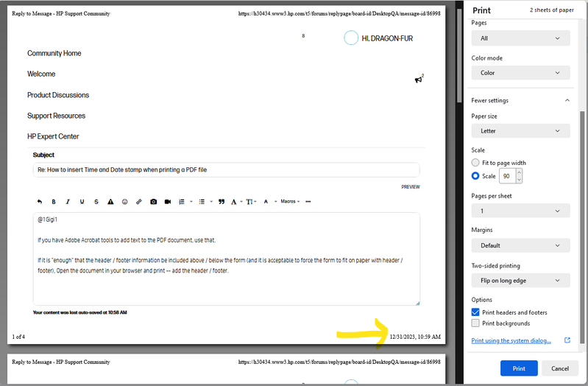This screenshot has width=588, height=386.
Task: Toggle strikethrough formatting in the reply editor
Action: click(96, 202)
